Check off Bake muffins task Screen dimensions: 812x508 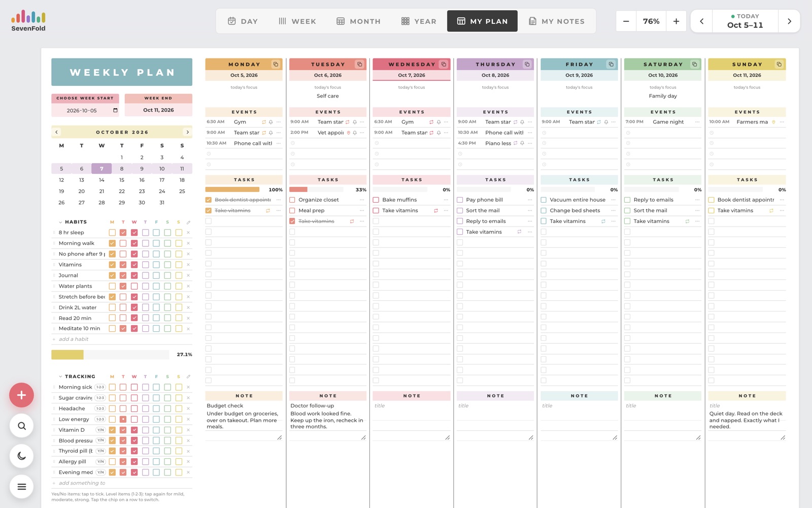click(376, 200)
